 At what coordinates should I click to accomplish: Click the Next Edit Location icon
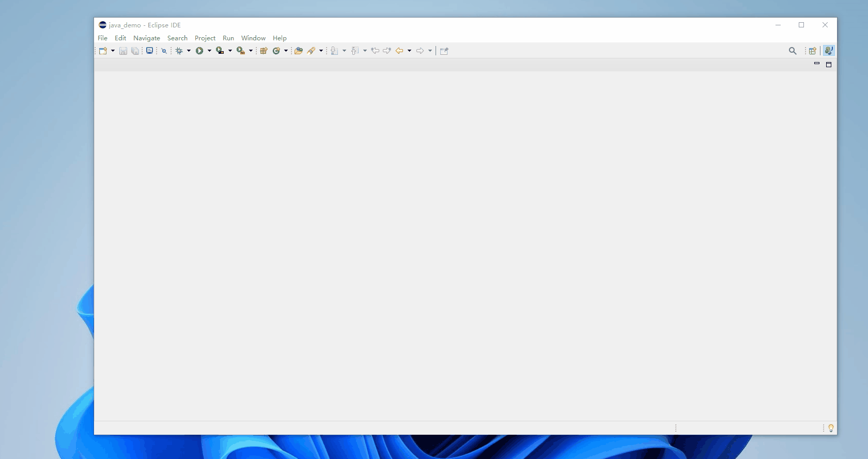(x=387, y=51)
